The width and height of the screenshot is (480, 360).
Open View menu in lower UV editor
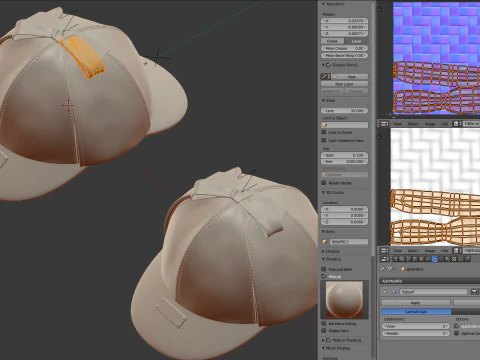(x=398, y=250)
